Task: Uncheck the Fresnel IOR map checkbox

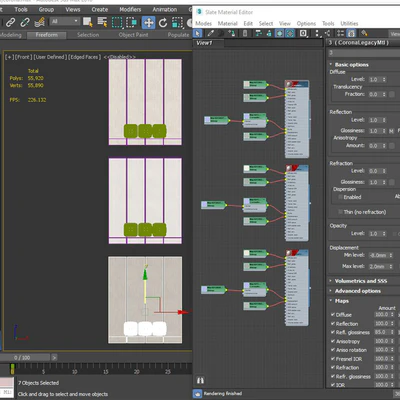Action: tap(333, 359)
